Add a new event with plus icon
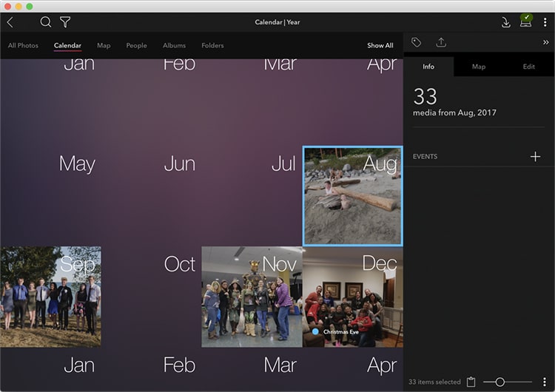The image size is (555, 392). click(x=535, y=157)
